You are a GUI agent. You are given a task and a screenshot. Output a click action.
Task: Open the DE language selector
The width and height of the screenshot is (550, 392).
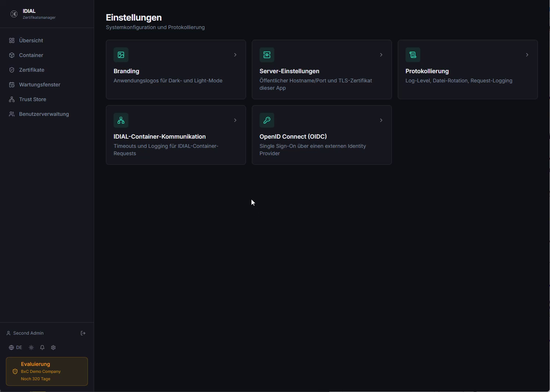[15, 348]
